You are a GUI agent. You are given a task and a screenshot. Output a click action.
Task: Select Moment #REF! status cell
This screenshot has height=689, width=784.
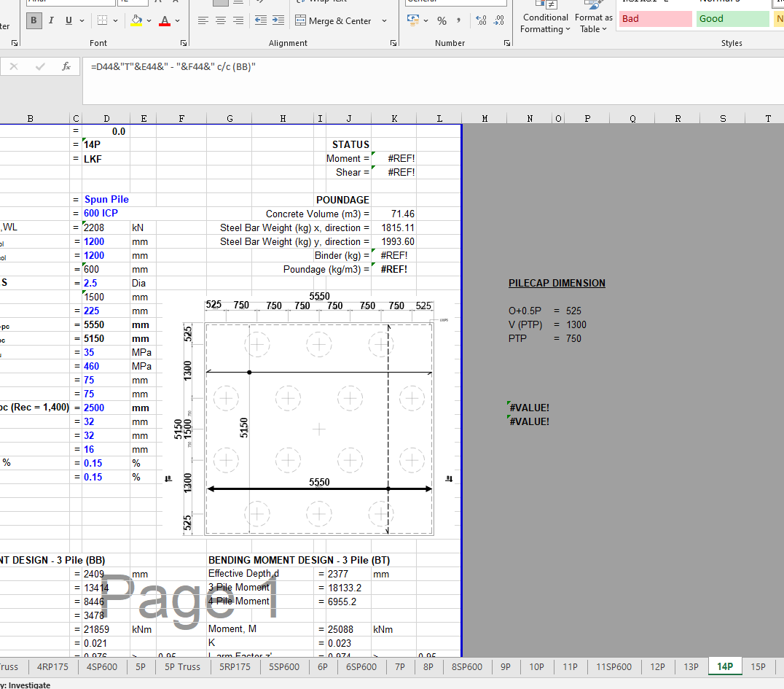[394, 159]
